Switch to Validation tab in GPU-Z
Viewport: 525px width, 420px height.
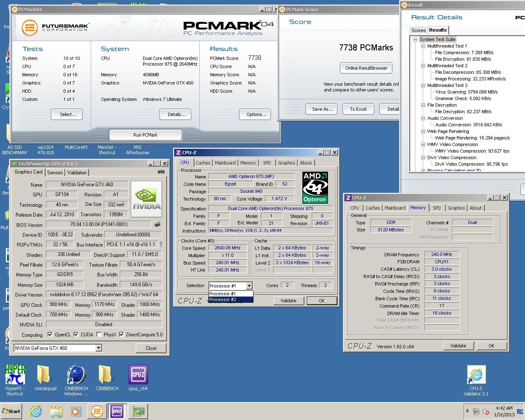77,173
